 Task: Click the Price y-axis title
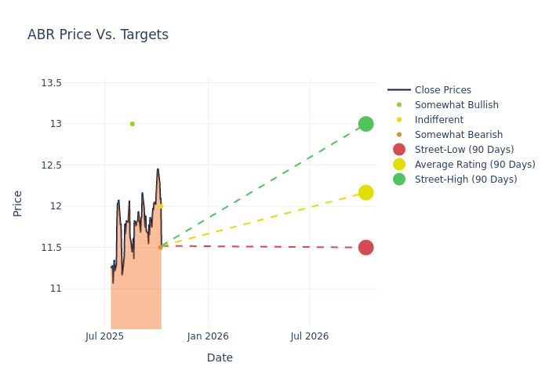(x=18, y=203)
